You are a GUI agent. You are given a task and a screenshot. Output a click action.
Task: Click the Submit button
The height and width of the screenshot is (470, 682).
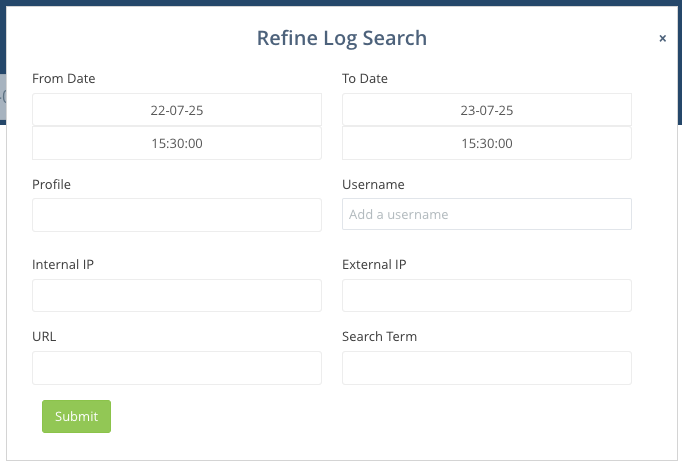76,416
